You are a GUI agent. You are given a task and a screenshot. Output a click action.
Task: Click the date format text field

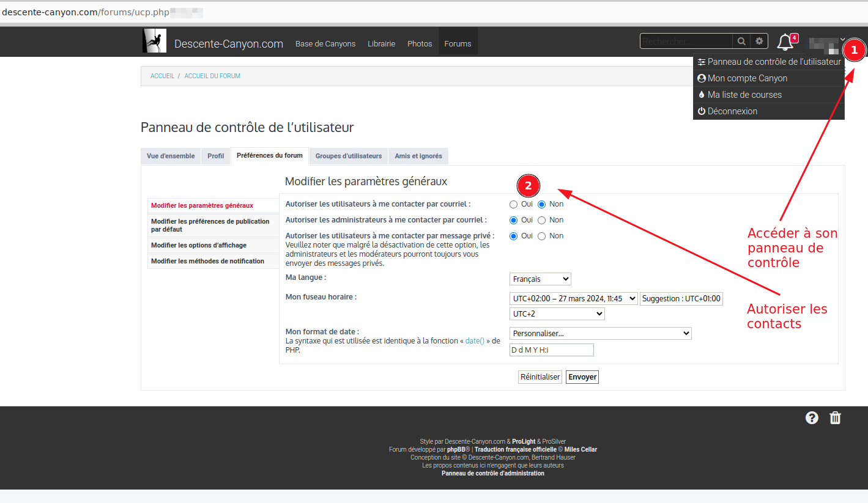coord(552,350)
